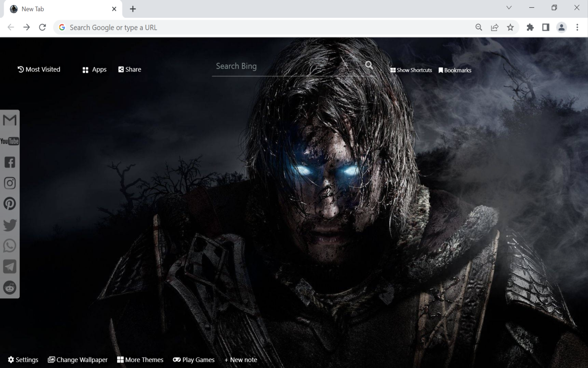Open Instagram sidebar shortcut
The image size is (588, 368).
10,183
